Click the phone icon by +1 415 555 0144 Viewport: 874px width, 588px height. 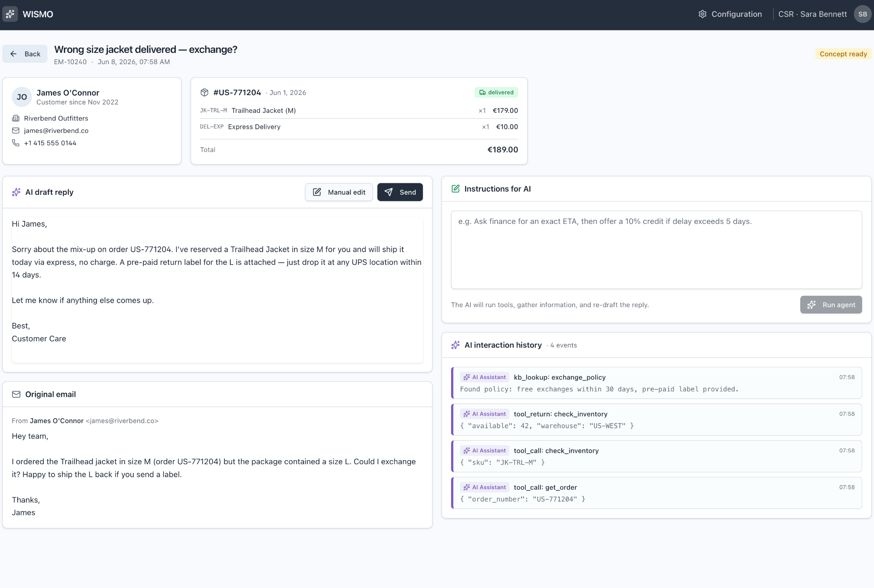tap(15, 143)
